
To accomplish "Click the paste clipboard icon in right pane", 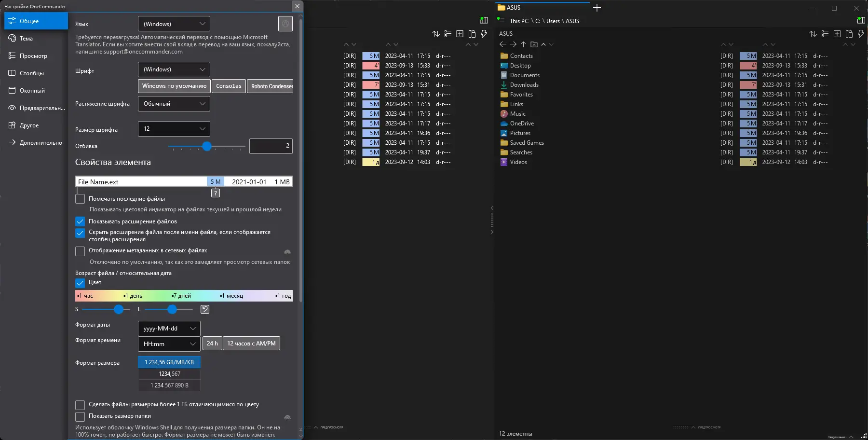I will (x=849, y=34).
